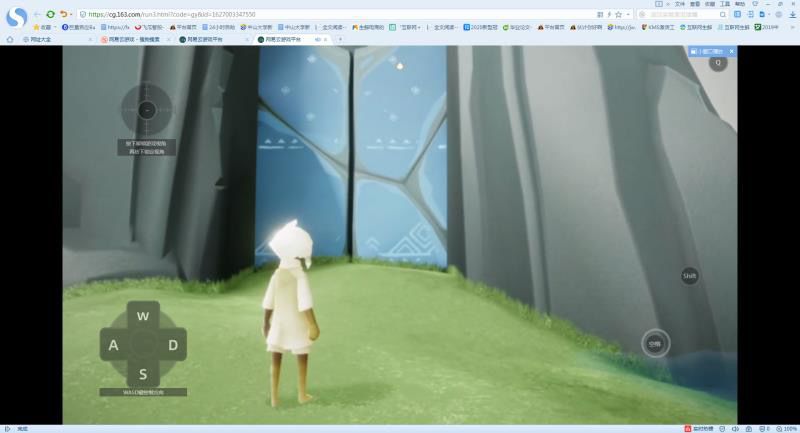
Task: Open the downloads arrow icon
Action: point(792,14)
